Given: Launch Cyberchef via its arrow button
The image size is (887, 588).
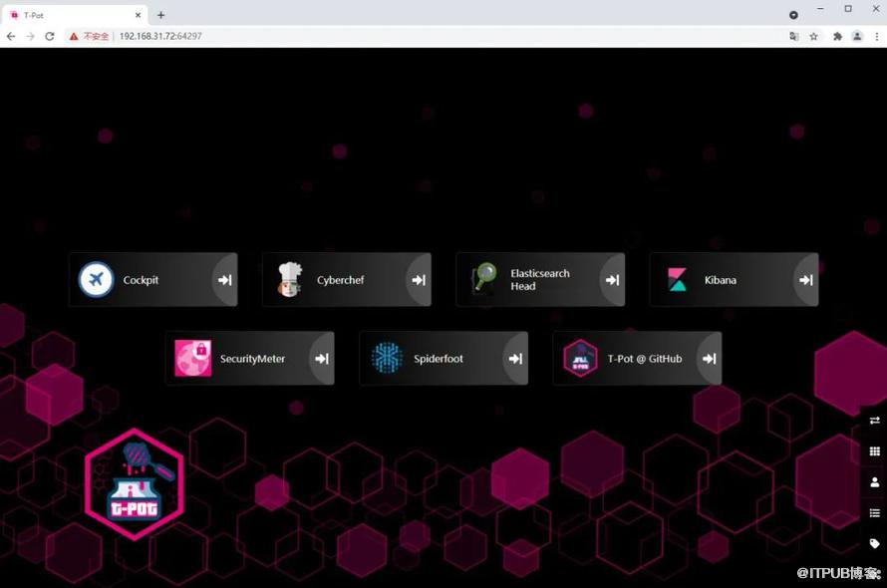Looking at the screenshot, I should (x=419, y=280).
